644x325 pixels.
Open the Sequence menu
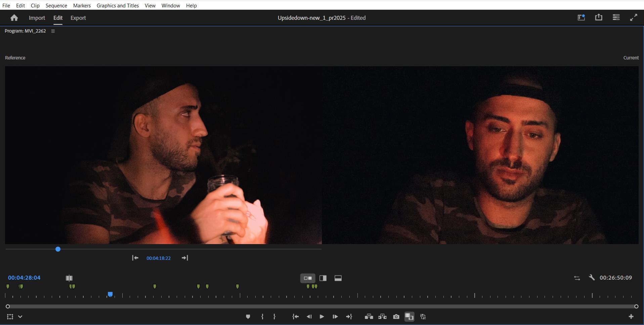coord(56,6)
